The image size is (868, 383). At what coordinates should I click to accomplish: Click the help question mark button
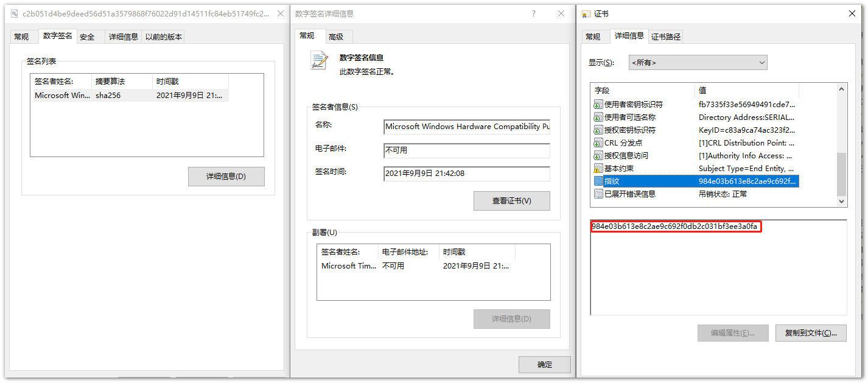click(x=534, y=13)
